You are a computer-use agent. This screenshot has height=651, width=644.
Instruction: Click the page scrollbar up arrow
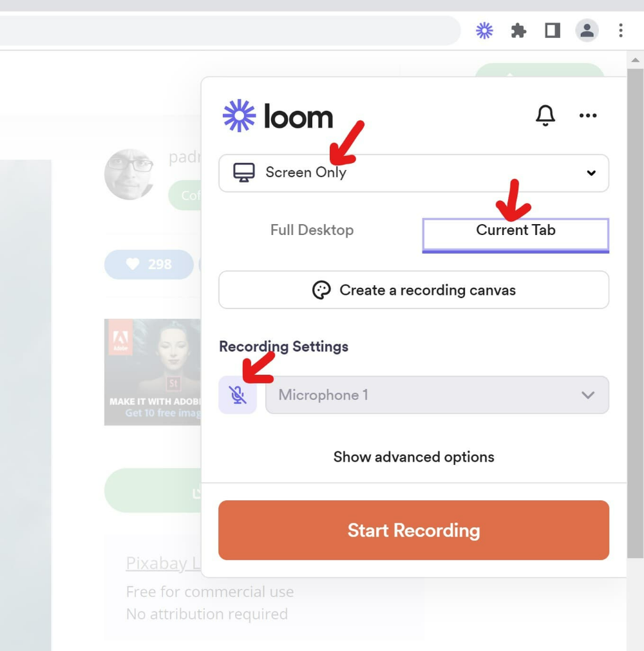(x=635, y=60)
